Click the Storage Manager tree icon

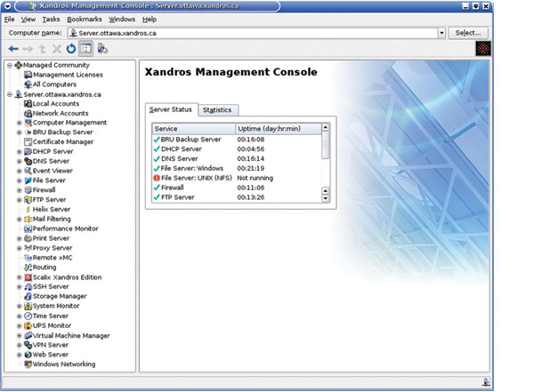(x=28, y=296)
